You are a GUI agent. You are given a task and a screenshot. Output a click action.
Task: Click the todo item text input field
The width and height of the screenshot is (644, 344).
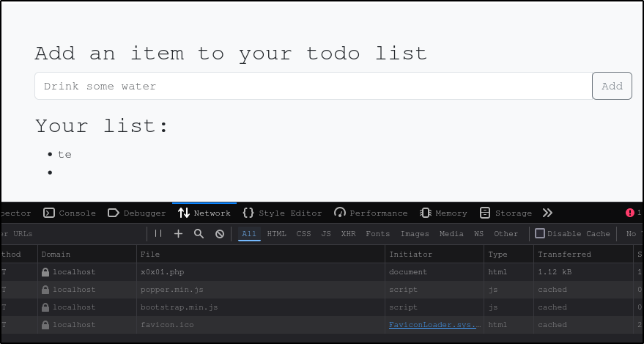tap(313, 86)
